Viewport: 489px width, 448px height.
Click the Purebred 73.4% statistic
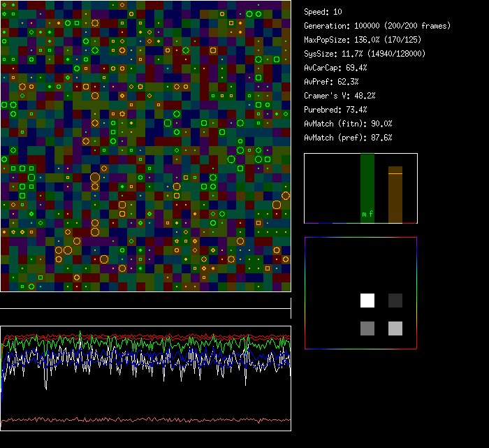point(335,110)
